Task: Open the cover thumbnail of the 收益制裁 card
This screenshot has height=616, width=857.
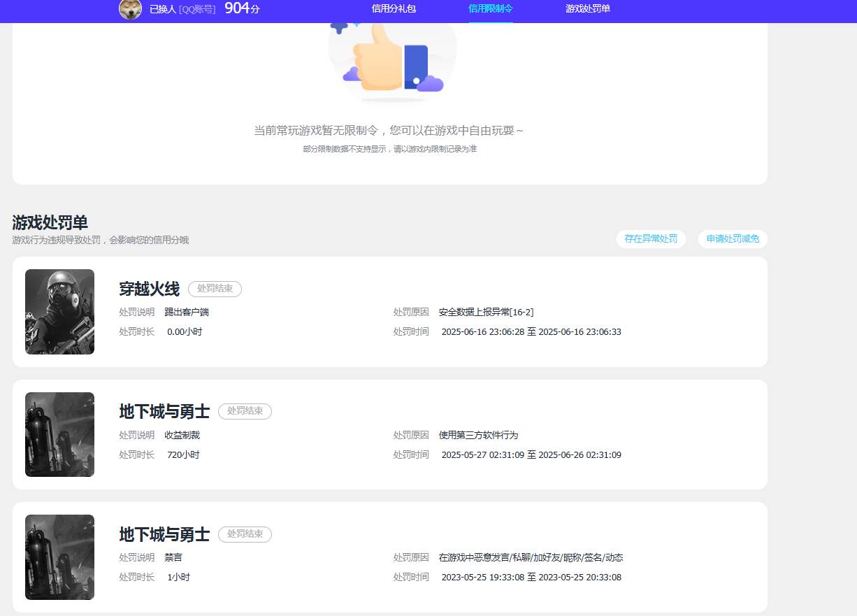Action: pos(59,434)
